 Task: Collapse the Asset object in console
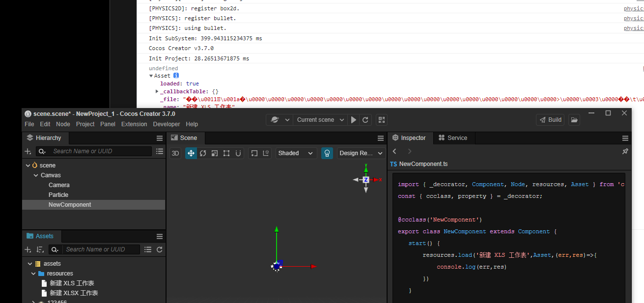(151, 76)
